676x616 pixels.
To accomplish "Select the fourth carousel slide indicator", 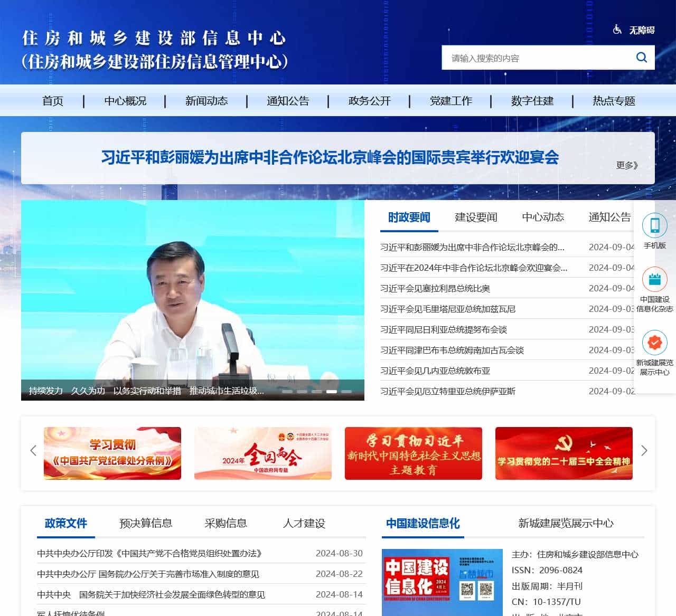I will 332,392.
